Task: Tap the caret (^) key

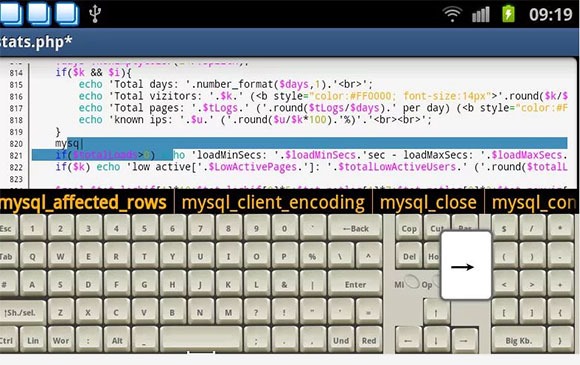Action: pyautogui.click(x=369, y=256)
